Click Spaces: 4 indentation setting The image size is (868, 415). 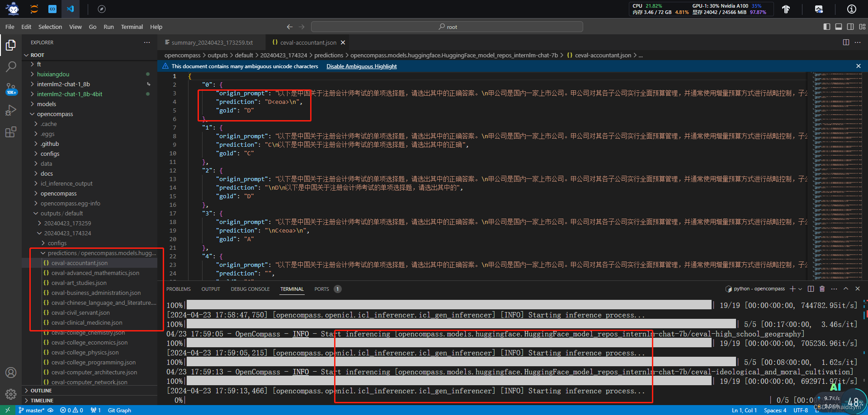coord(775,410)
